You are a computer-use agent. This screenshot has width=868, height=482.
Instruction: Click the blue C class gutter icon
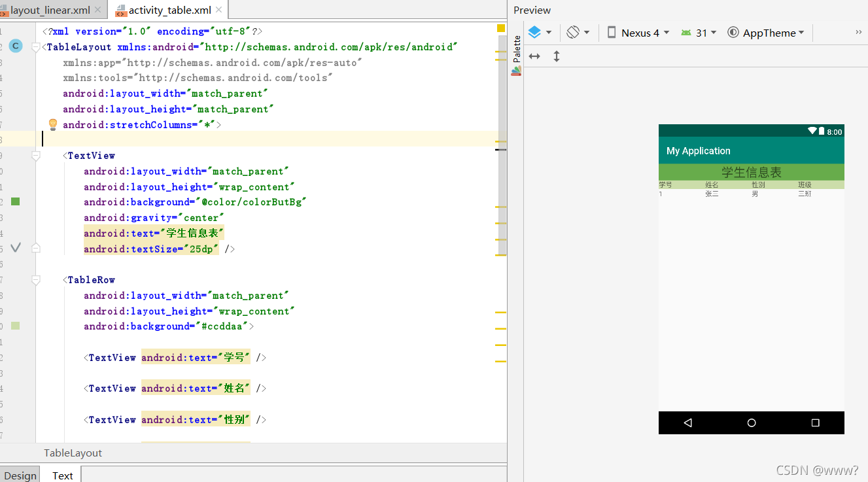click(x=16, y=46)
